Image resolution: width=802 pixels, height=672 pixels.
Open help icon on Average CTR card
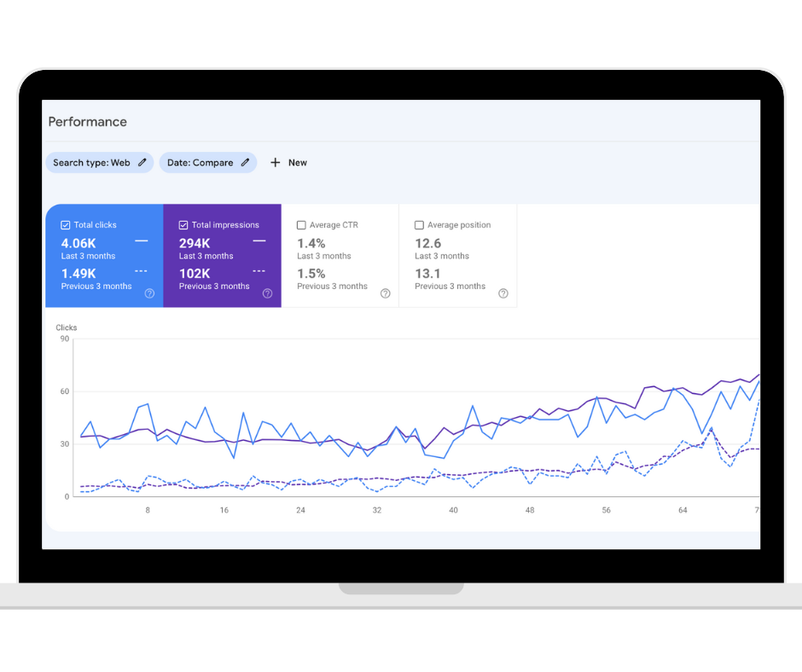coord(385,293)
